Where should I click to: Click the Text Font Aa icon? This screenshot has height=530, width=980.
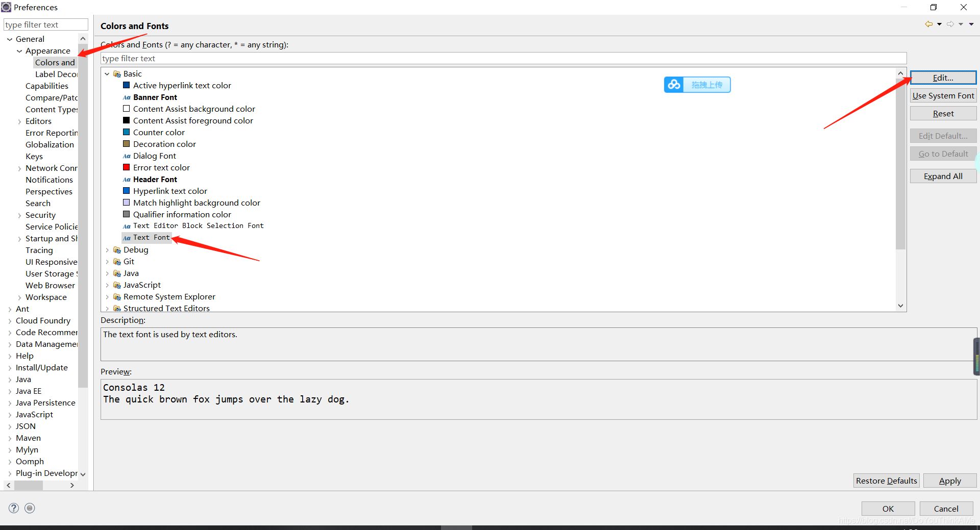click(127, 238)
